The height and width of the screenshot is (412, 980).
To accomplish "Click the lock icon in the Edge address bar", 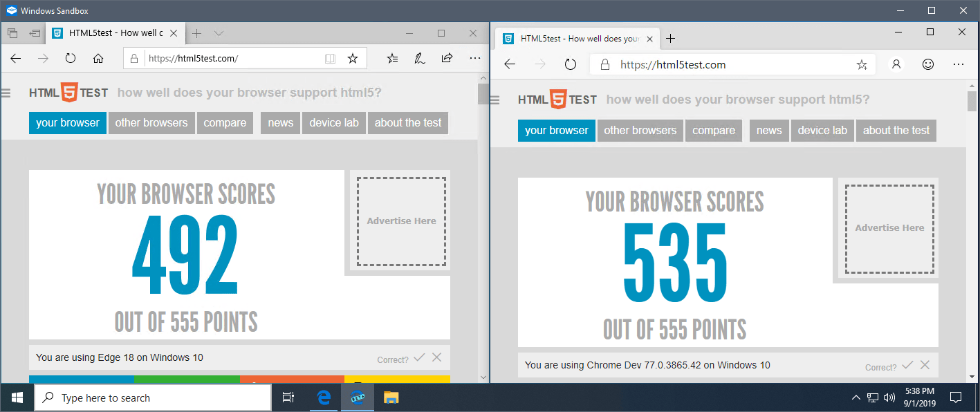I will pyautogui.click(x=134, y=59).
